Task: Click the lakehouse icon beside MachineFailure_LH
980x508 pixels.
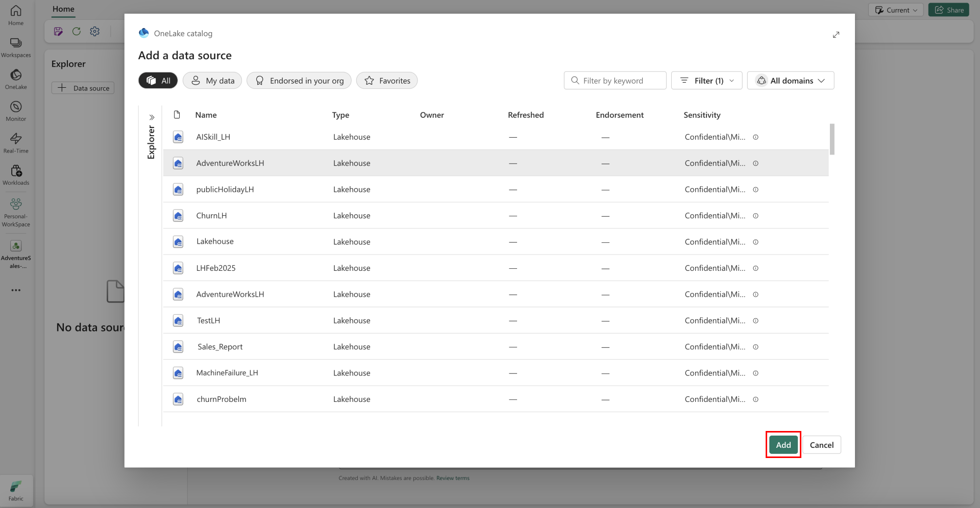Action: (x=178, y=373)
